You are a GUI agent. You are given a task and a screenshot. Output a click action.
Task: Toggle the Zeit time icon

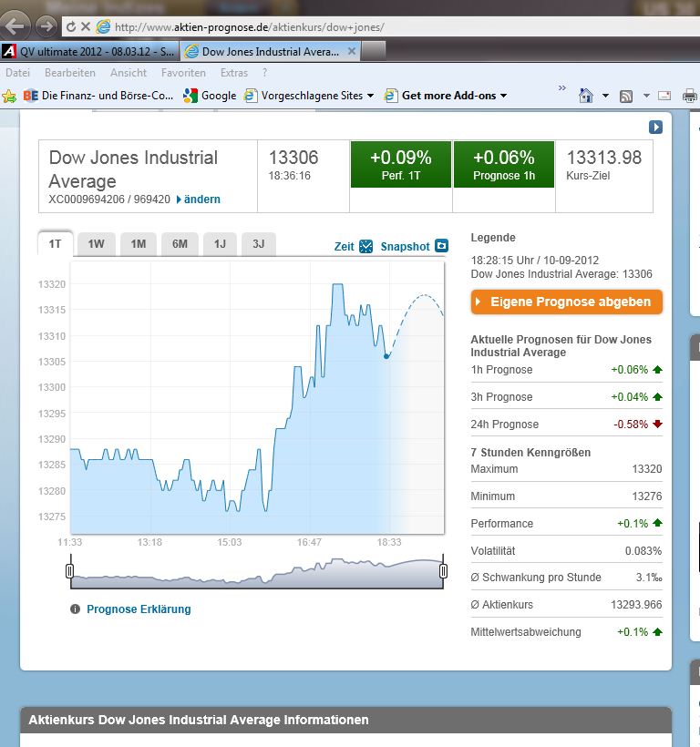[x=365, y=246]
